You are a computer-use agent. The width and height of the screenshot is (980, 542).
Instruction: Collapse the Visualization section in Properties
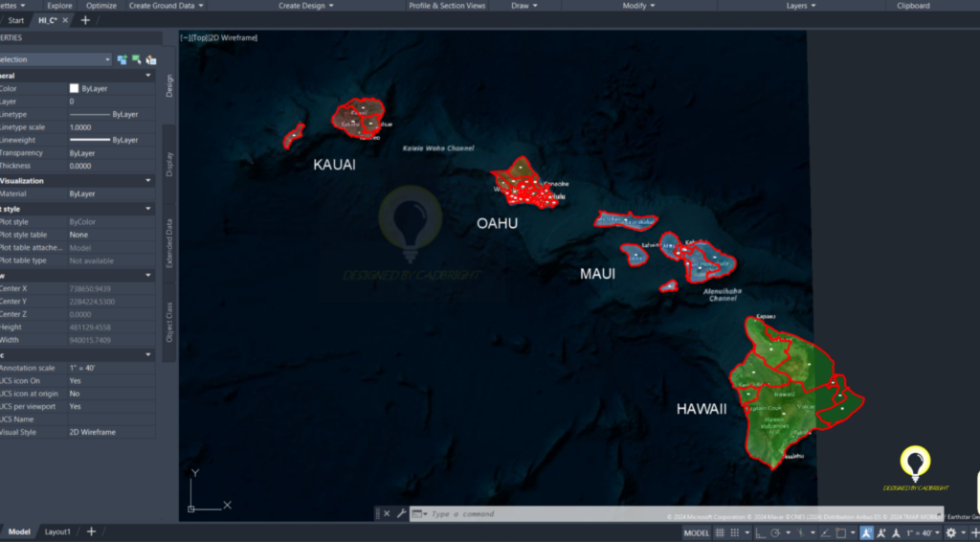point(147,180)
